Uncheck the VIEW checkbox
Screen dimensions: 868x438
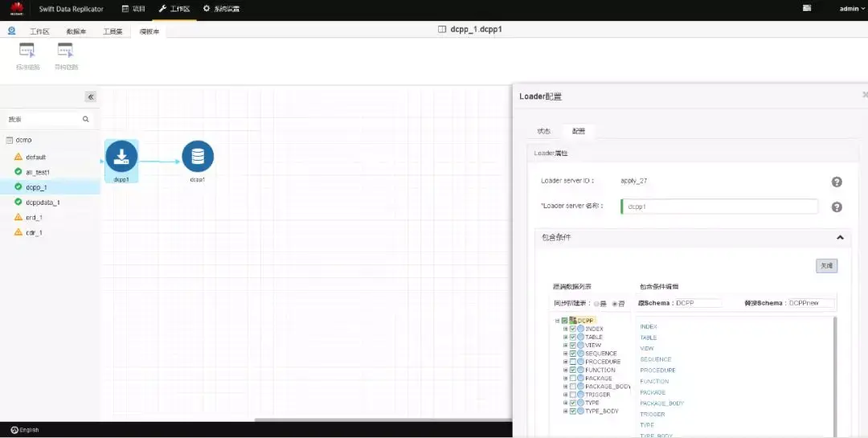point(573,345)
